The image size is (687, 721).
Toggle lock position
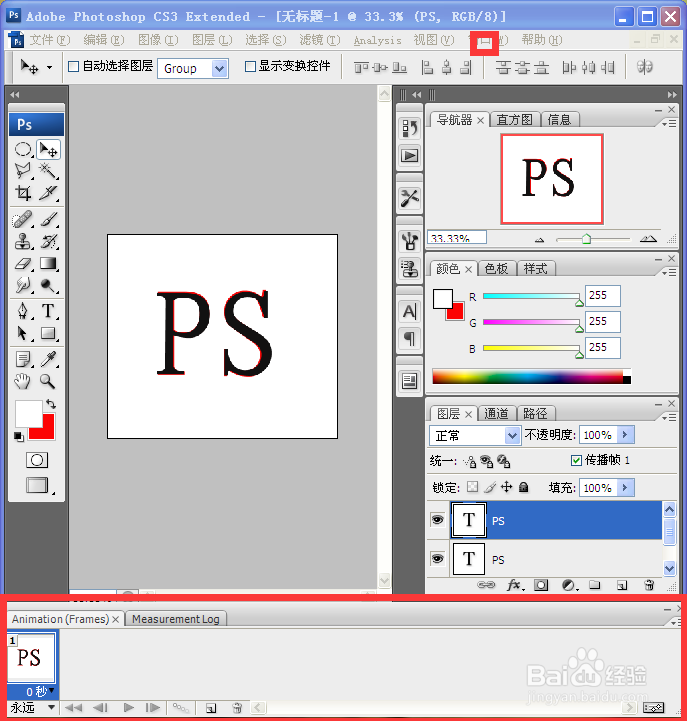506,487
